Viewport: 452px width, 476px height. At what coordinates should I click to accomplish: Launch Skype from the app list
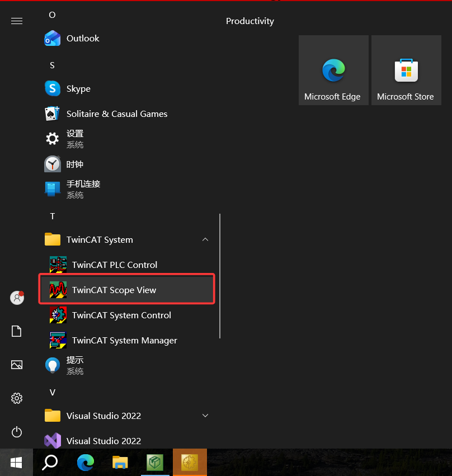(78, 89)
